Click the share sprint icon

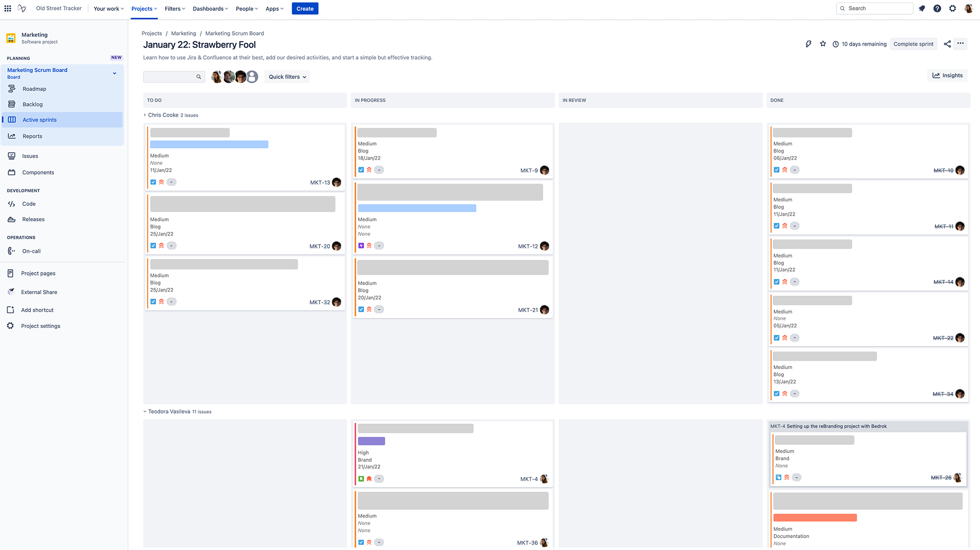pos(947,44)
